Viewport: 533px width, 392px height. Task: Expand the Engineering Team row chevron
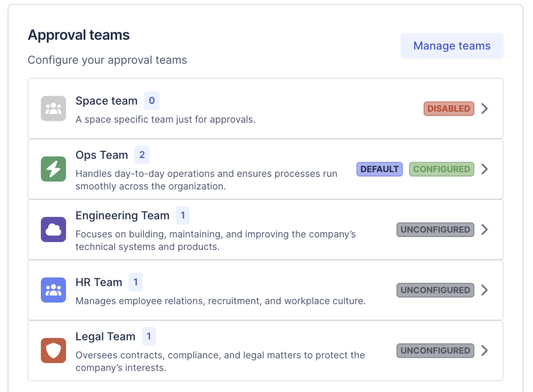click(484, 230)
